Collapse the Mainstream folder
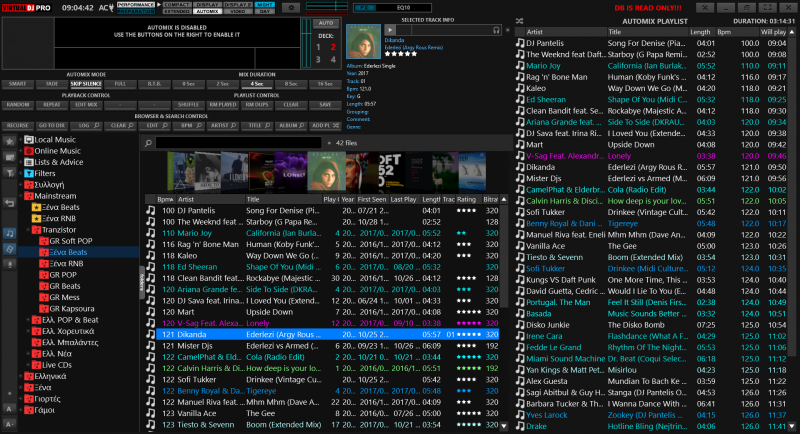 [x=20, y=196]
